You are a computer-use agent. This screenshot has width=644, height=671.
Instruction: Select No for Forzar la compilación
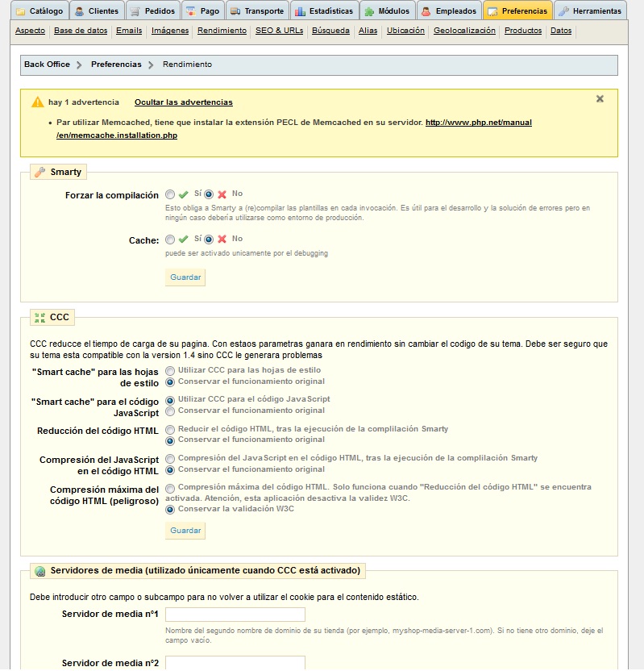tap(209, 194)
